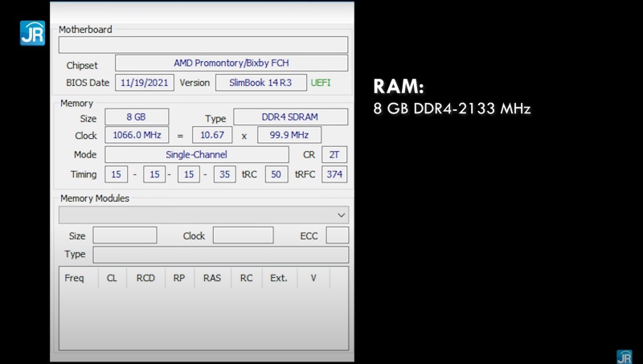
Task: Click the Freq column header
Action: tap(75, 278)
